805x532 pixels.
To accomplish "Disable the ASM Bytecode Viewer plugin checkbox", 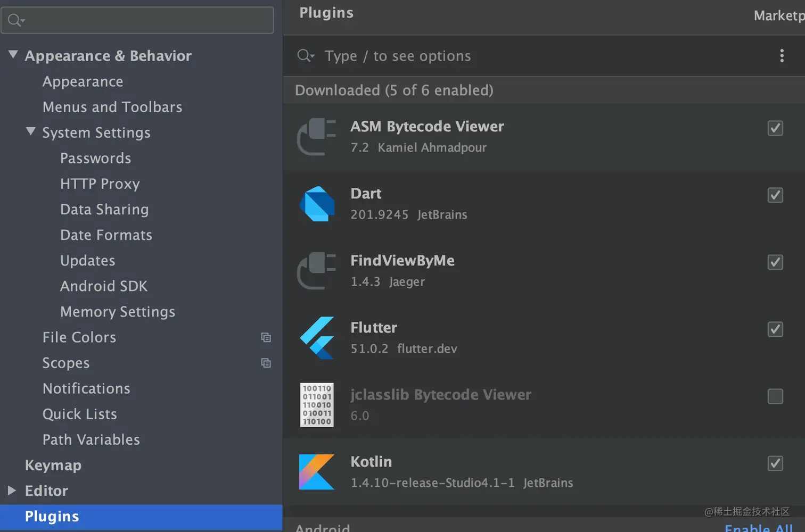I will pyautogui.click(x=775, y=128).
